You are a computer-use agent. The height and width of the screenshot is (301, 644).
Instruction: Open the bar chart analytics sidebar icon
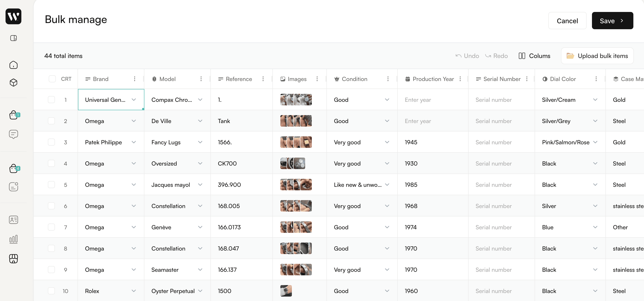tap(14, 239)
